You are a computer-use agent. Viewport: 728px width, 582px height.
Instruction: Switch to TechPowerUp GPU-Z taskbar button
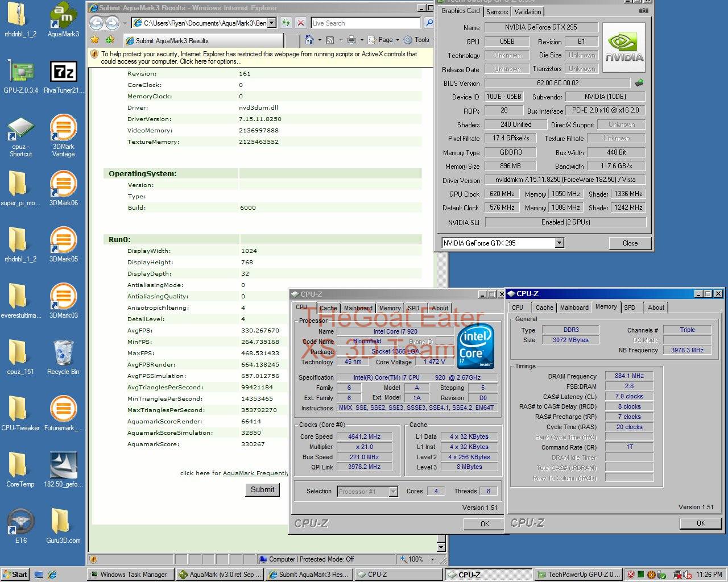pos(578,575)
